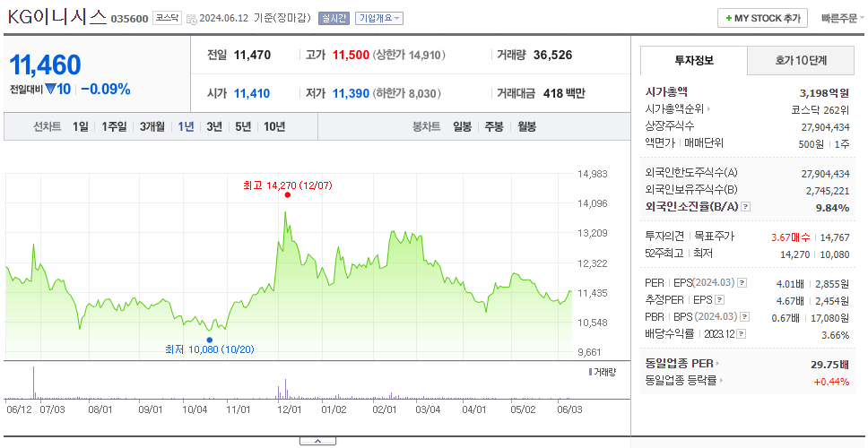Select the 월봉 candle chart
The width and height of the screenshot is (868, 448).
[527, 126]
